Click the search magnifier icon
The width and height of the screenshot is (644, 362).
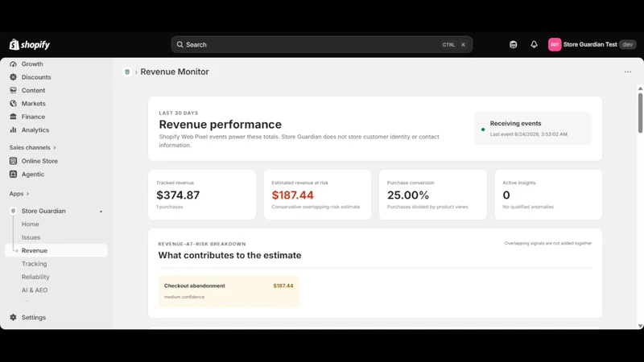point(180,44)
